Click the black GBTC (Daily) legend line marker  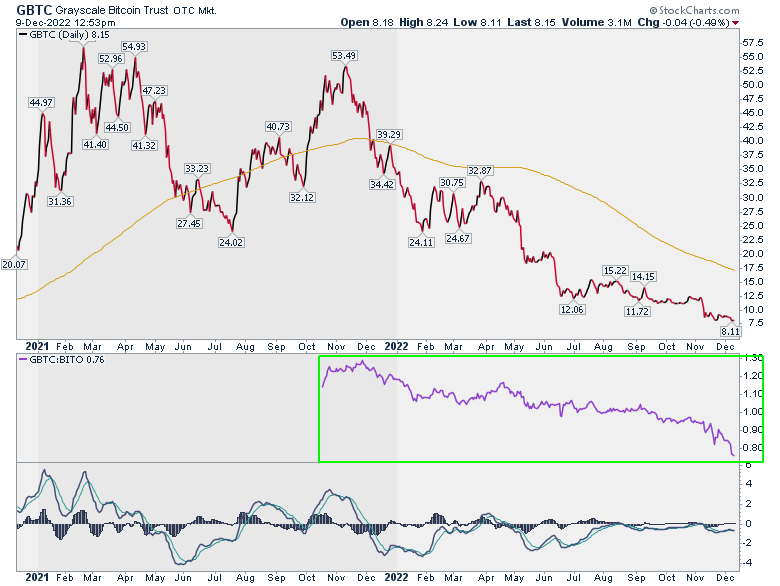tap(23, 34)
